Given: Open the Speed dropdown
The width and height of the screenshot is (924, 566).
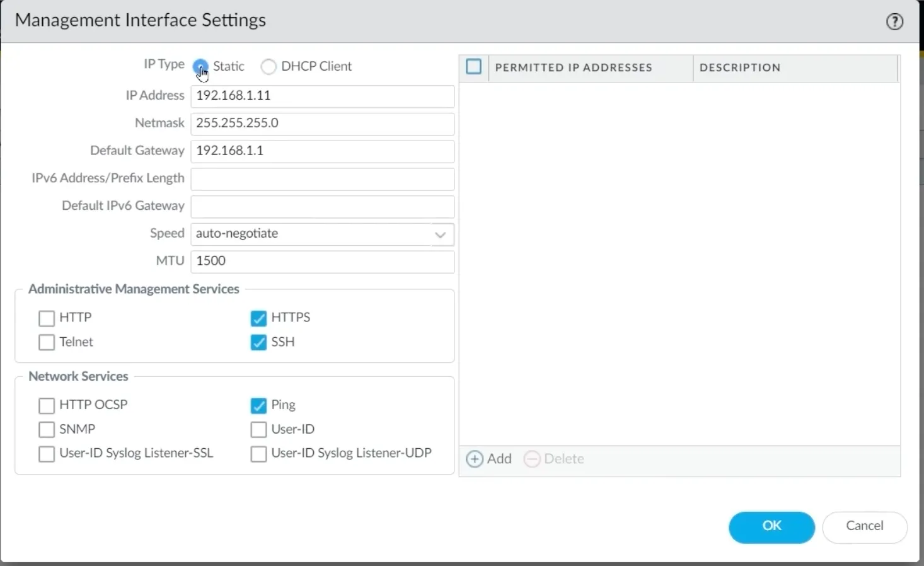Looking at the screenshot, I should [439, 234].
